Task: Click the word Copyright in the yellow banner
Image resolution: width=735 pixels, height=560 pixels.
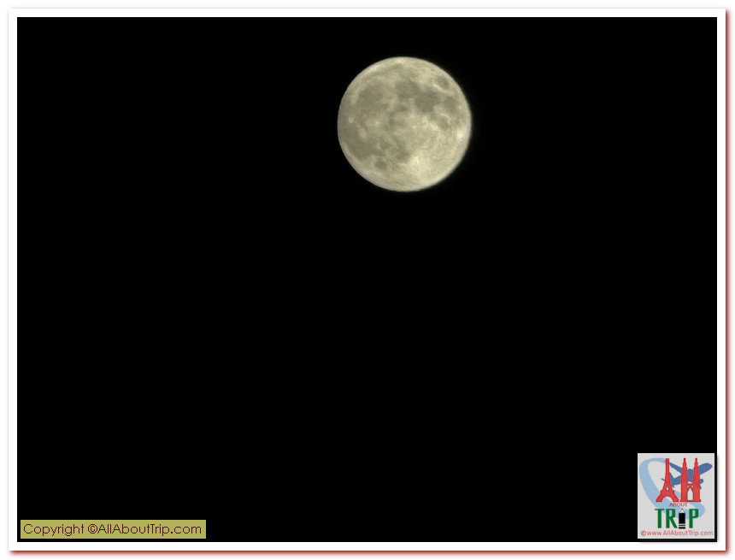Action: [x=53, y=529]
